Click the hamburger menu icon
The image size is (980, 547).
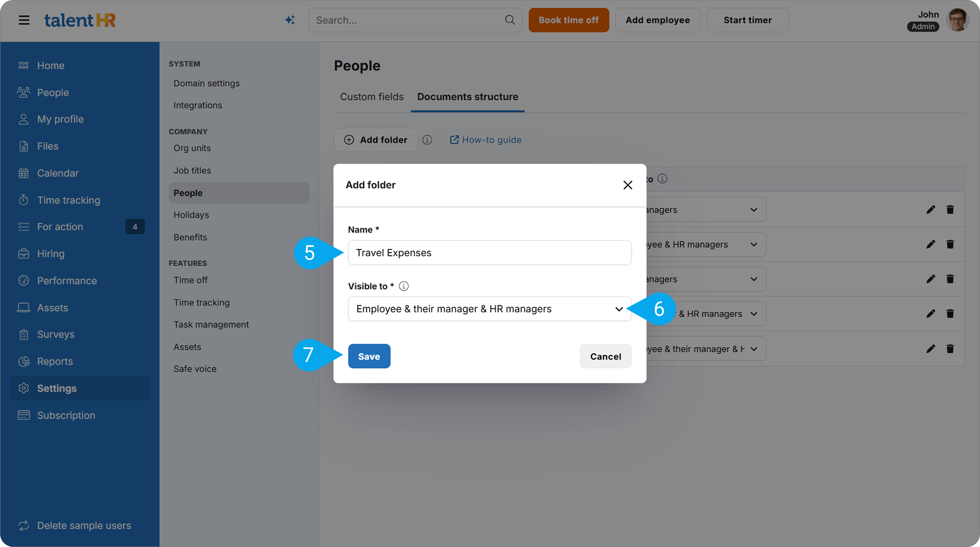(x=24, y=20)
